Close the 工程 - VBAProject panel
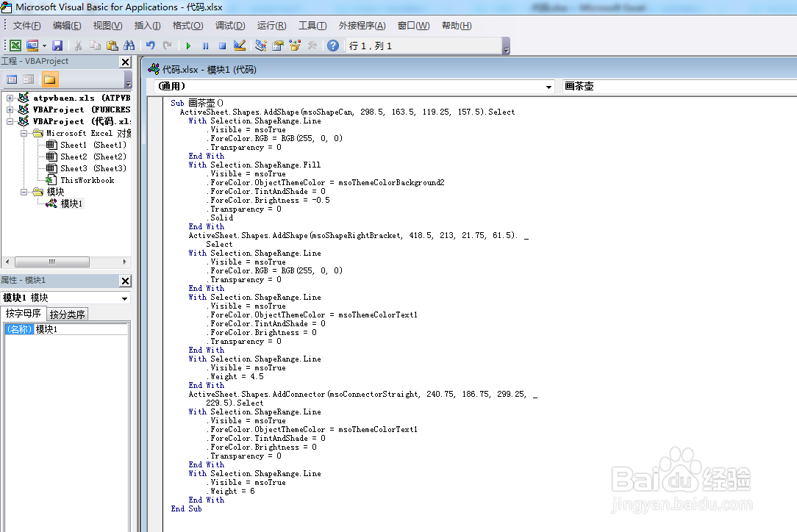Image resolution: width=797 pixels, height=532 pixels. pyautogui.click(x=125, y=62)
